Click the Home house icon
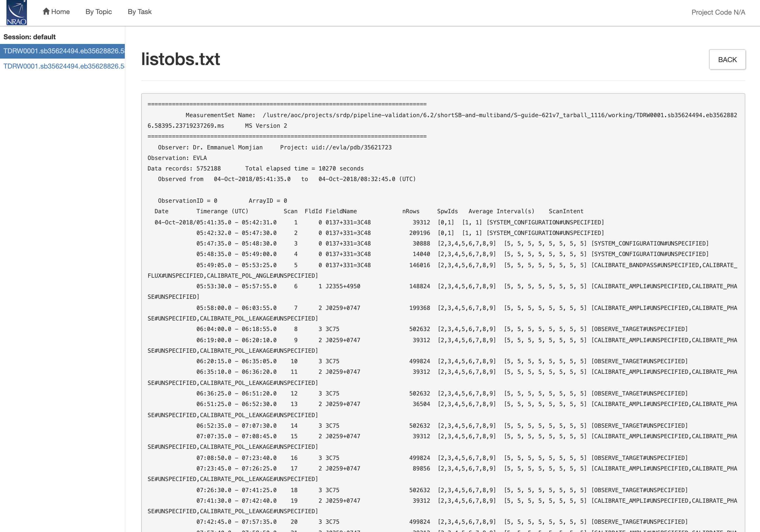This screenshot has height=532, width=760. 46,11
